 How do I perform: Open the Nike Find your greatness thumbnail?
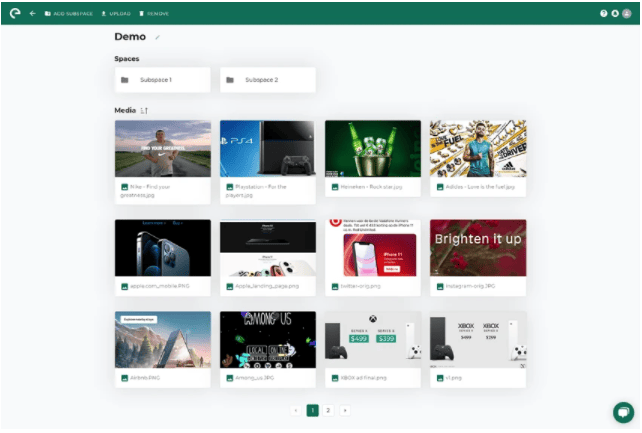pos(163,149)
